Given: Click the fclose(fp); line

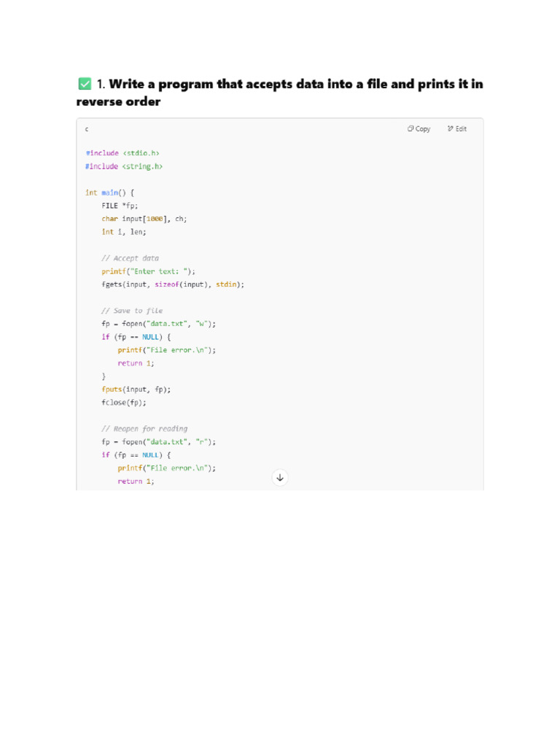Looking at the screenshot, I should [x=124, y=403].
